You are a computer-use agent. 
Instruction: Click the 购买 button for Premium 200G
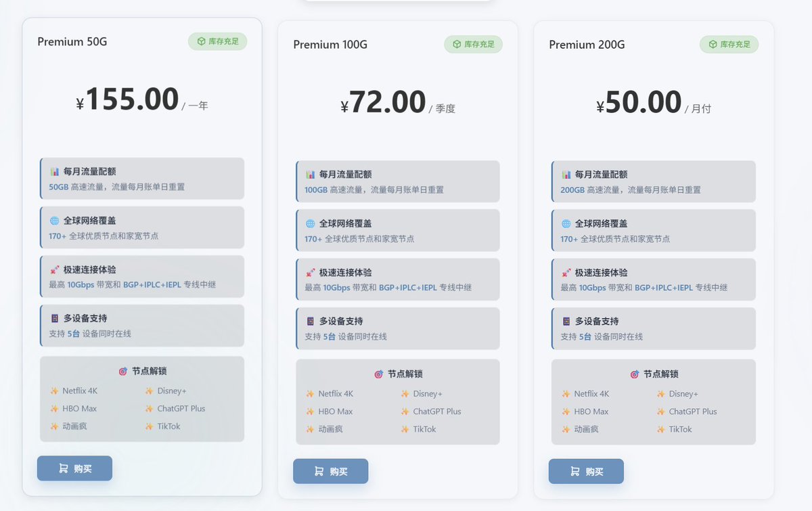(586, 471)
